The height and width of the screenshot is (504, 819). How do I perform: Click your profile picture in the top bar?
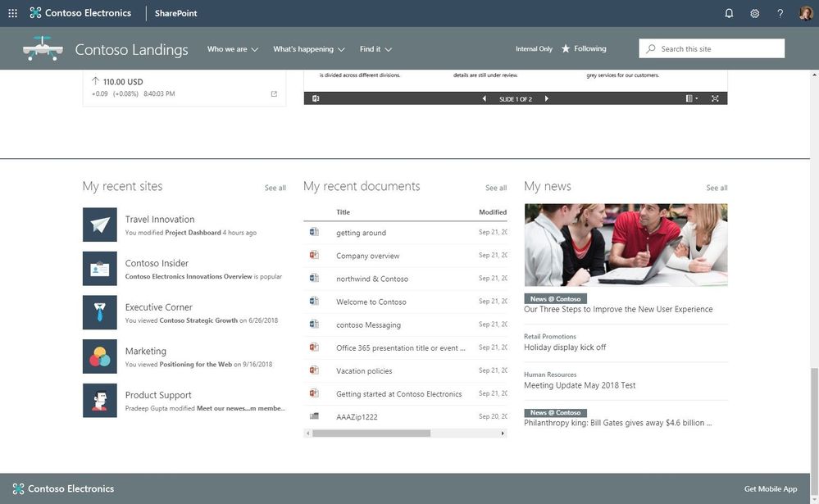pos(804,13)
